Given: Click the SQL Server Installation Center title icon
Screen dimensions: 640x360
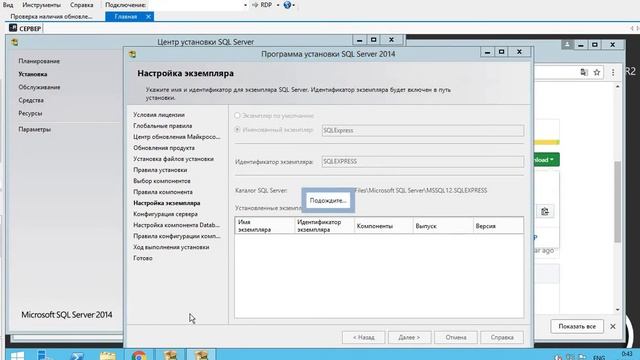Looking at the screenshot, I should click(x=15, y=42).
